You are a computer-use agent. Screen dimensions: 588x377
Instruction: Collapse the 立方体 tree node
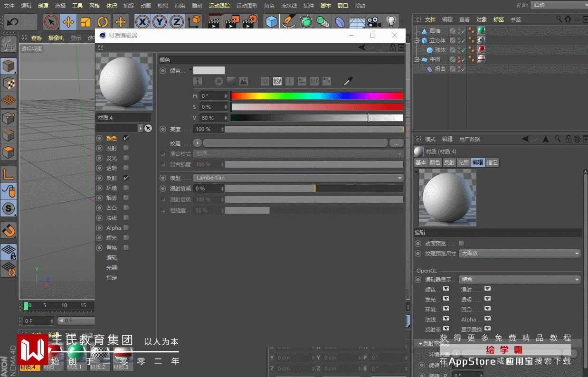pyautogui.click(x=417, y=40)
